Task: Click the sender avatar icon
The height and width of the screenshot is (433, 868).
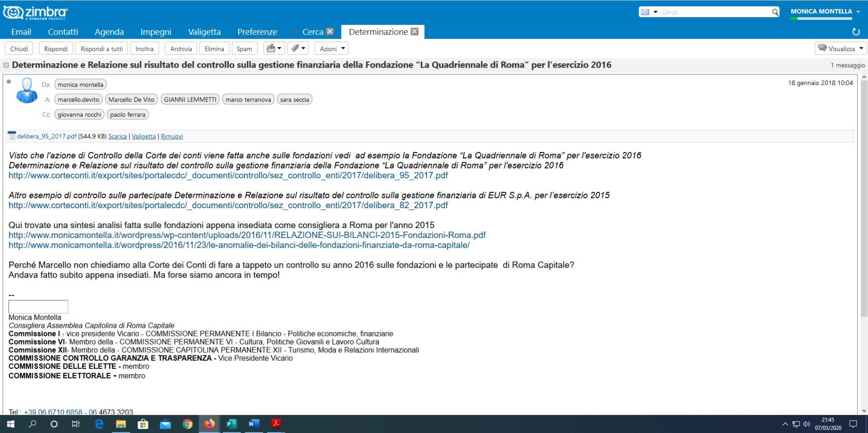Action: pos(27,90)
